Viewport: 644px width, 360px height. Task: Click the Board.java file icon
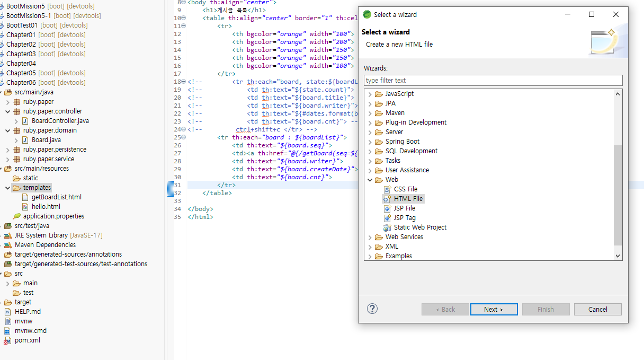[25, 140]
